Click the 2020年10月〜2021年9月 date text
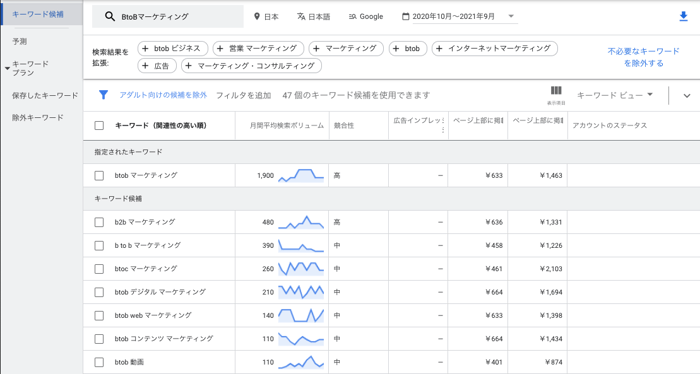Screen dimensions: 700x374 [x=454, y=17]
